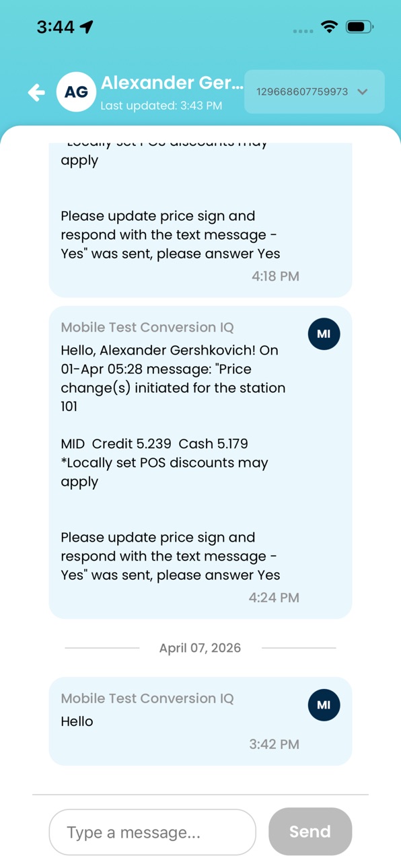Tap the back arrow icon
The height and width of the screenshot is (868, 401).
[x=36, y=92]
